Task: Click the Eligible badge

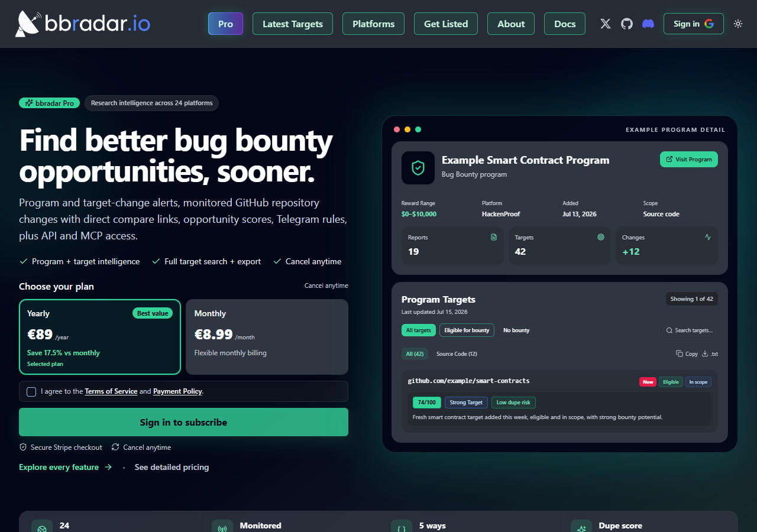Action: point(671,382)
